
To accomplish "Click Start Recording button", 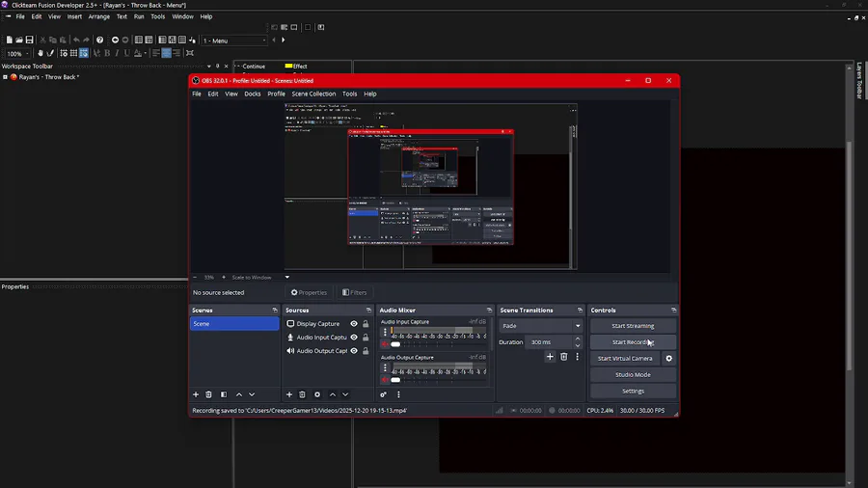I will tap(633, 342).
